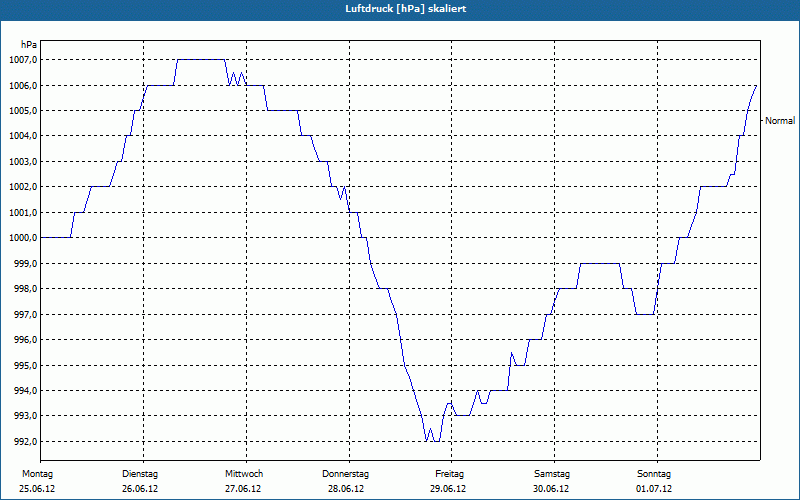Select the '01.07.12' date label
Image resolution: width=800 pixels, height=500 pixels.
tap(654, 489)
